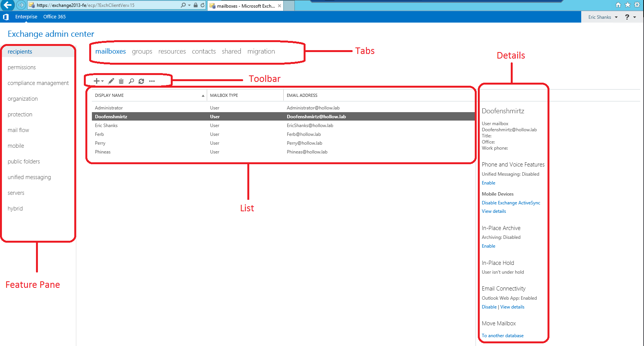The image size is (644, 346).
Task: Click the browser address bar URL field
Action: (107, 5)
